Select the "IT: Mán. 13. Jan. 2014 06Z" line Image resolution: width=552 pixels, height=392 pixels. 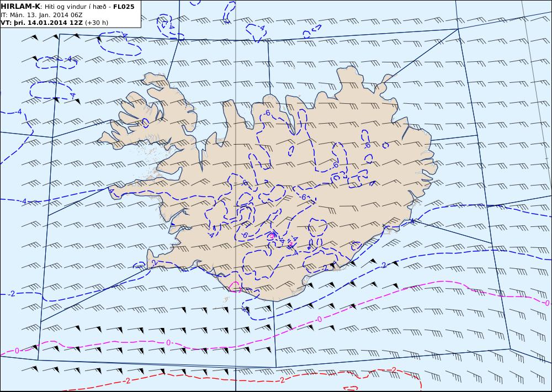(x=41, y=15)
